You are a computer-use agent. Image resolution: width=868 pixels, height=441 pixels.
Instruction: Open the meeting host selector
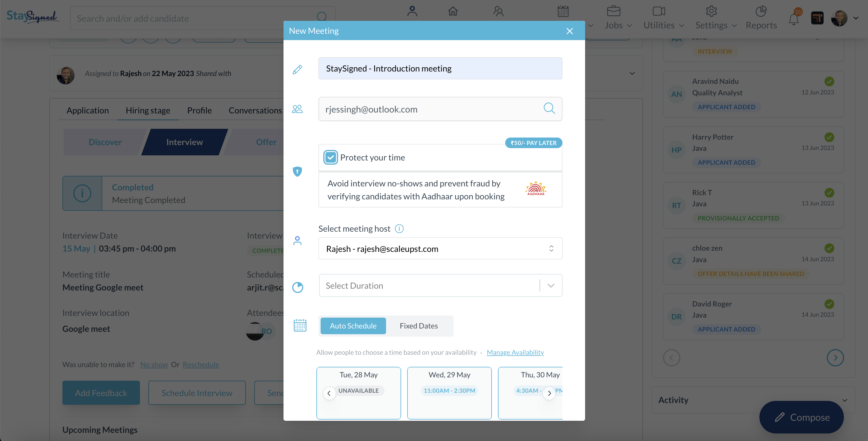[440, 249]
